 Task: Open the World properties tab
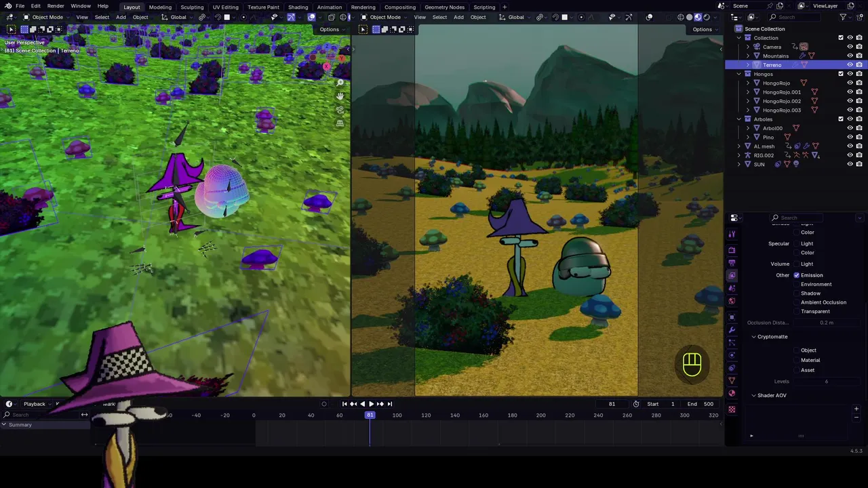[x=732, y=302]
